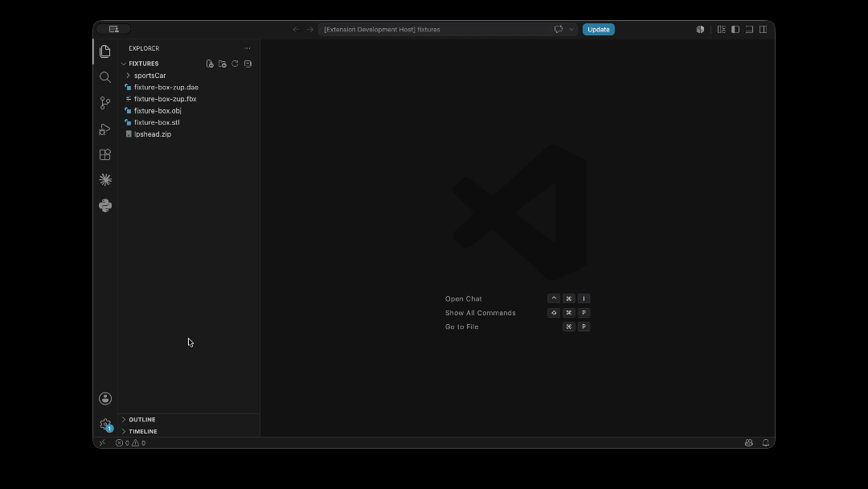Click New Folder icon in FIXTURES header
Screen dimensions: 868x489
[x=223, y=64]
